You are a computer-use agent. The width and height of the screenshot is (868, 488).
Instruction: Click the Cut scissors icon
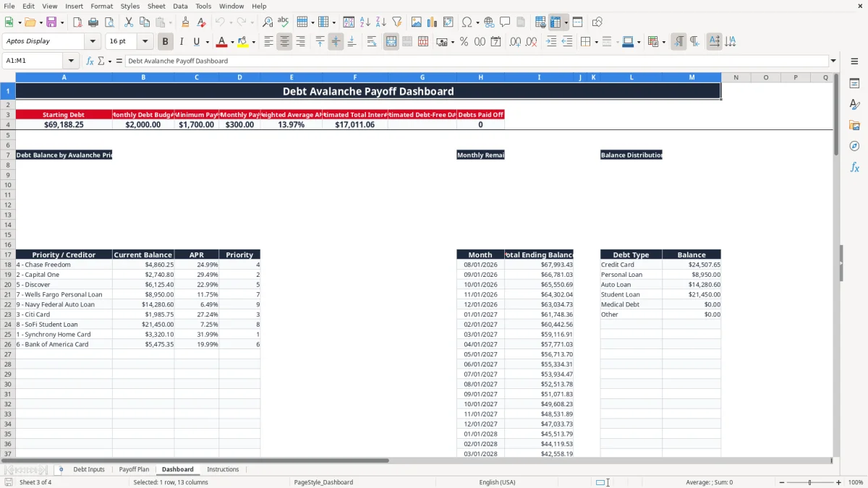128,22
